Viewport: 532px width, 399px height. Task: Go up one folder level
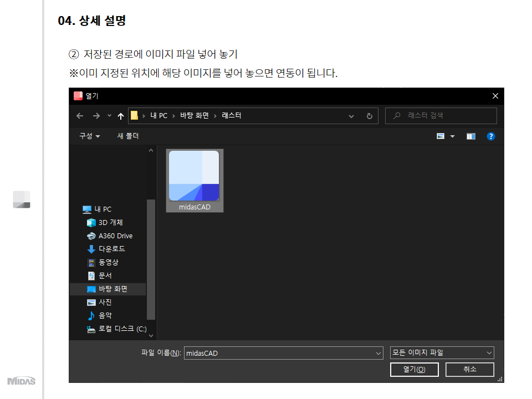(x=120, y=116)
